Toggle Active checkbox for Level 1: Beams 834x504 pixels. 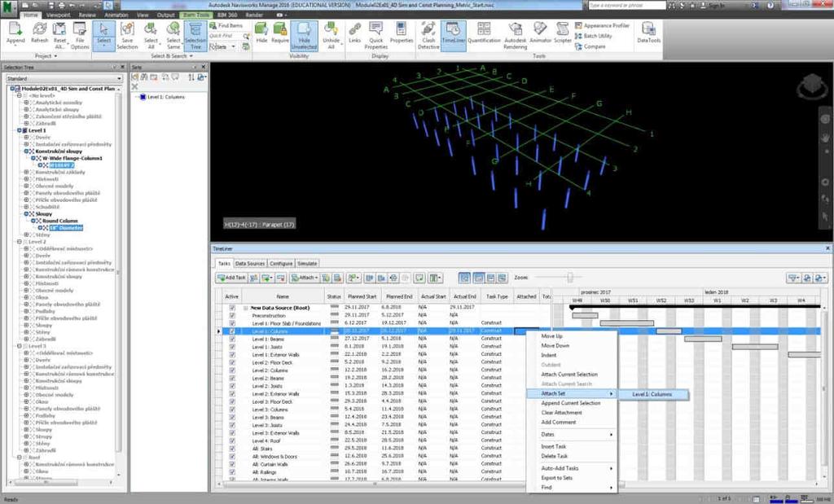coord(232,340)
